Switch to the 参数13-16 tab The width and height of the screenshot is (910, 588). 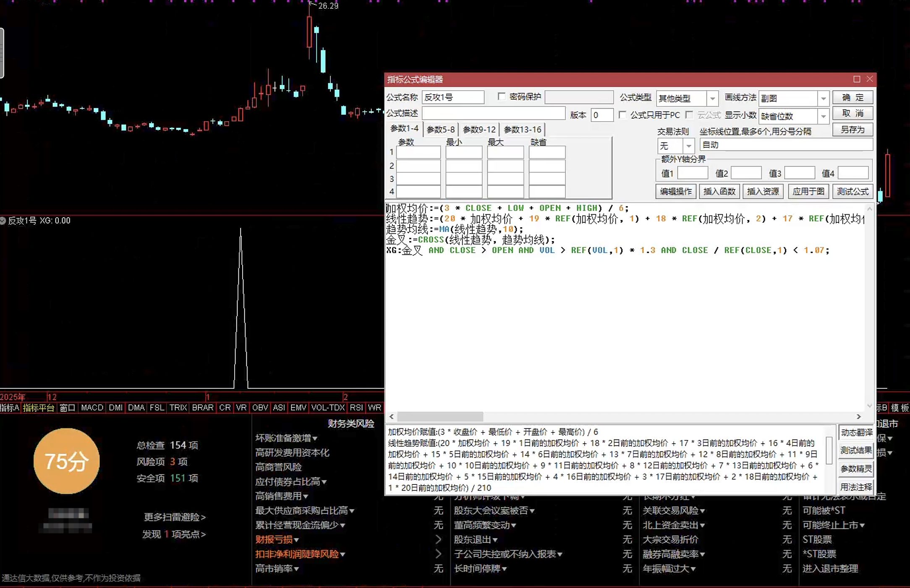click(522, 130)
